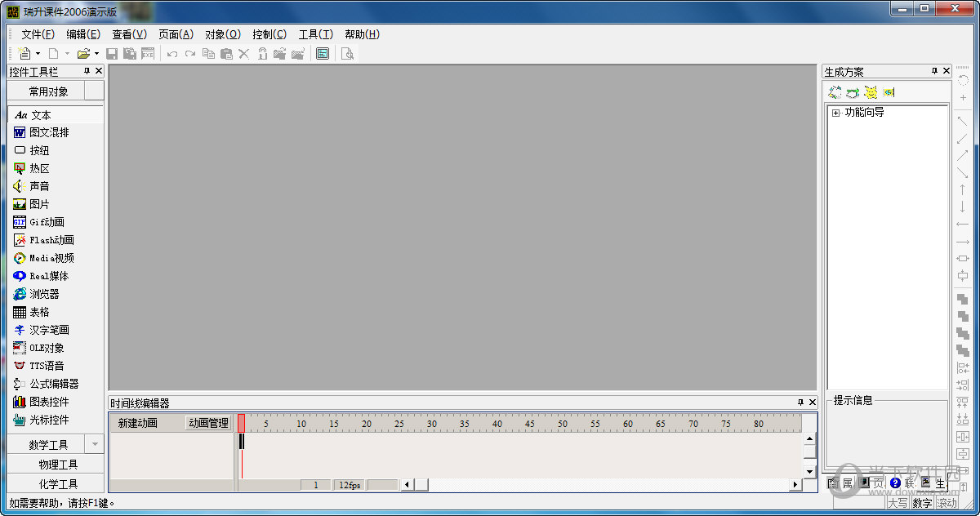Open the 编辑(E) menu
Screen dimensions: 980x516
pos(83,34)
